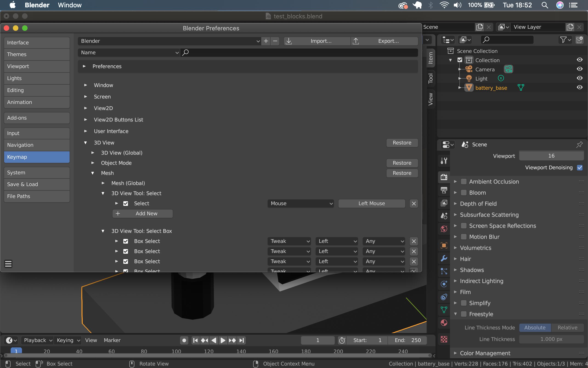Expand the Preferences keymap section
Viewport: 588px width, 368px height.
(84, 66)
